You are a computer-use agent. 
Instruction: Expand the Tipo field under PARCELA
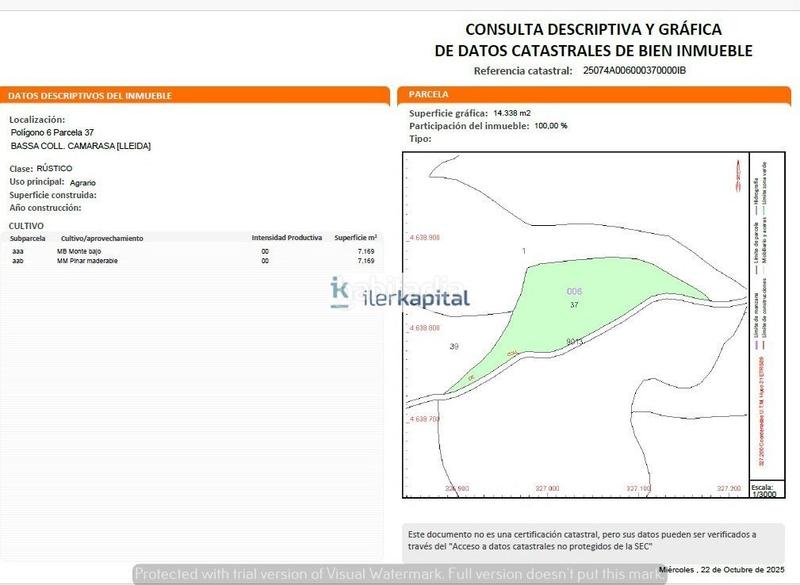click(x=416, y=139)
